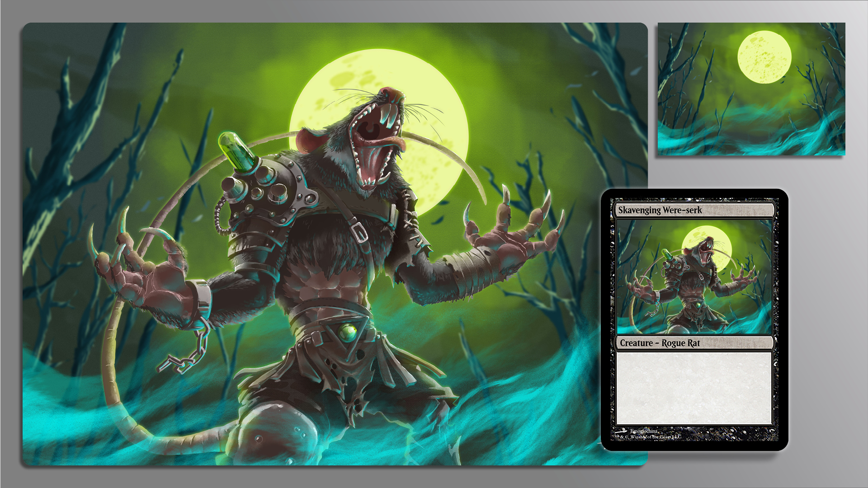Select the artwork inside the card frame
Screen dimensions: 868x488
pyautogui.click(x=694, y=277)
